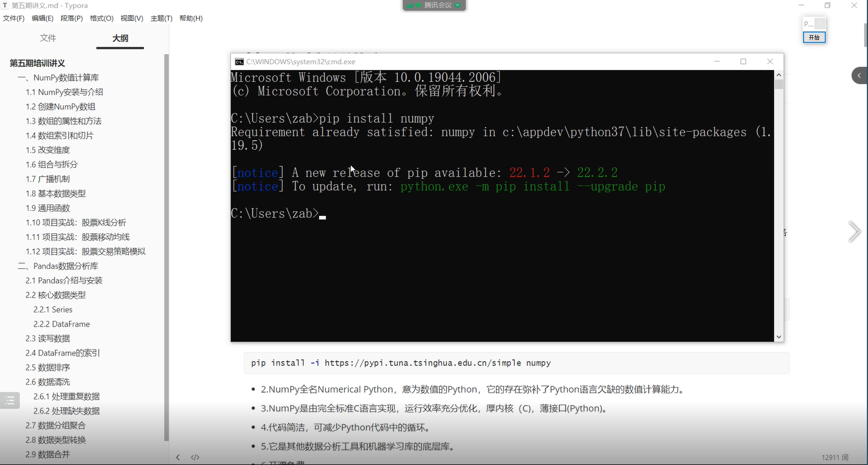The image size is (868, 465).
Task: Open the 主题 menu
Action: coord(161,18)
